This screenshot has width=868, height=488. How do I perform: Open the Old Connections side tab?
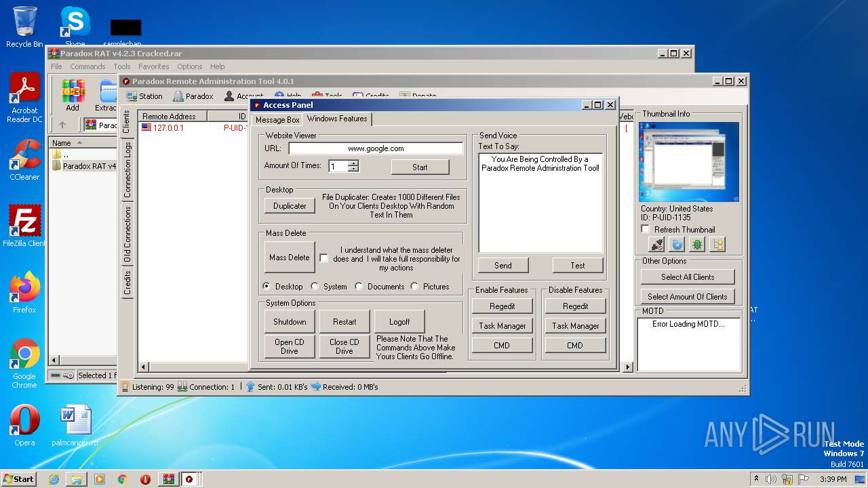[127, 235]
